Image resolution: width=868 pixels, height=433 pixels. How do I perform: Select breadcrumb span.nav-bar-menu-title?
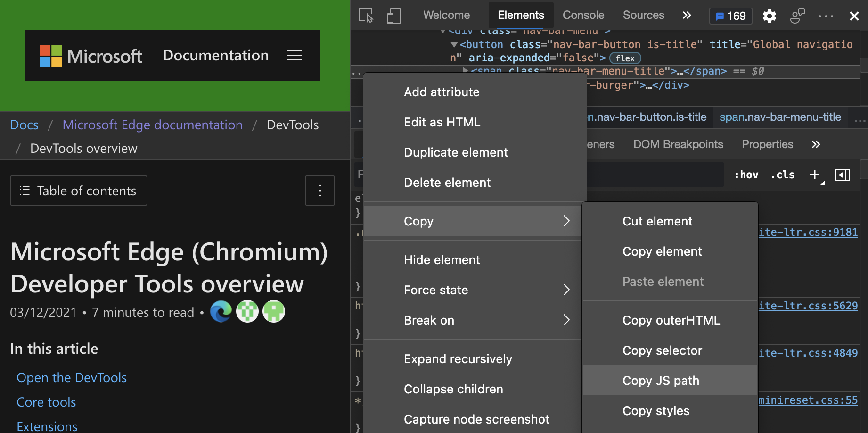(x=780, y=117)
